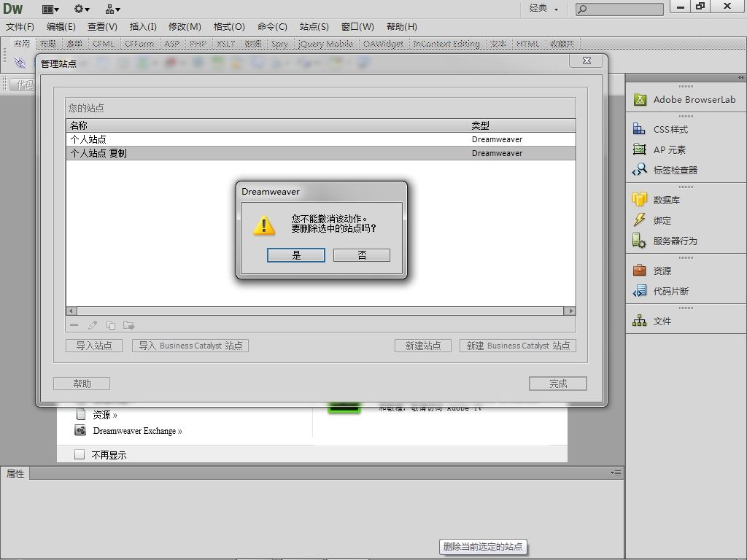Click the Dw application logo
Screen dimensions: 747x560
pos(13,8)
